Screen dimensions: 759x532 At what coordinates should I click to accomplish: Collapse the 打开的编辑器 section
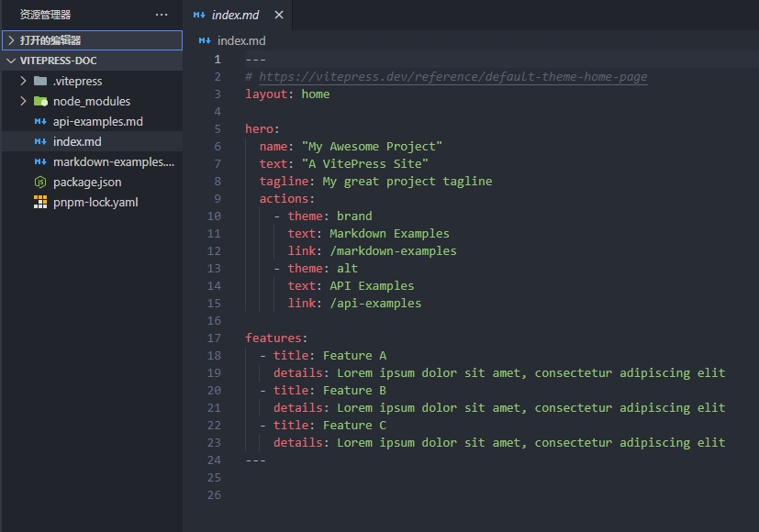point(9,40)
